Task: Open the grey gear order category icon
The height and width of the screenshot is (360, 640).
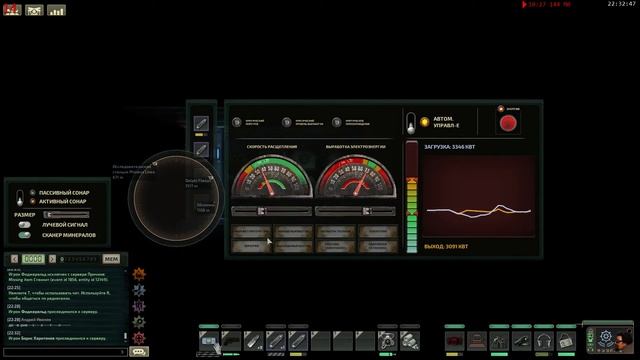Action: click(139, 322)
